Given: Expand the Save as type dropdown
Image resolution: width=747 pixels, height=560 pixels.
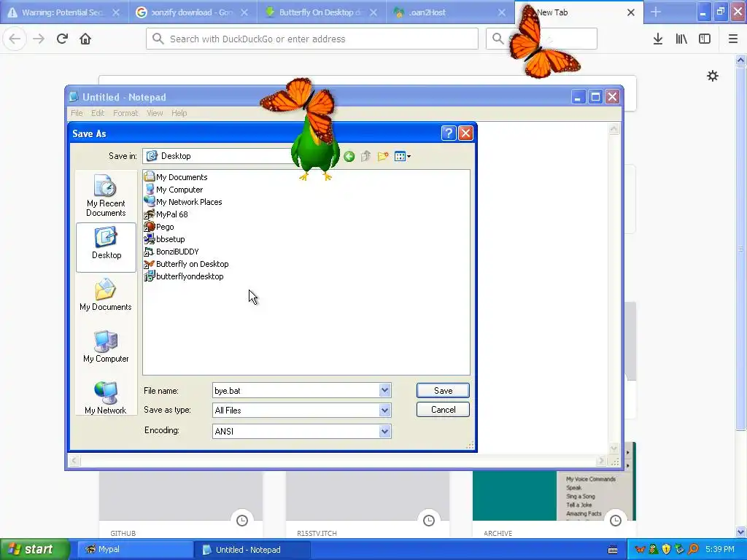Looking at the screenshot, I should pos(385,410).
